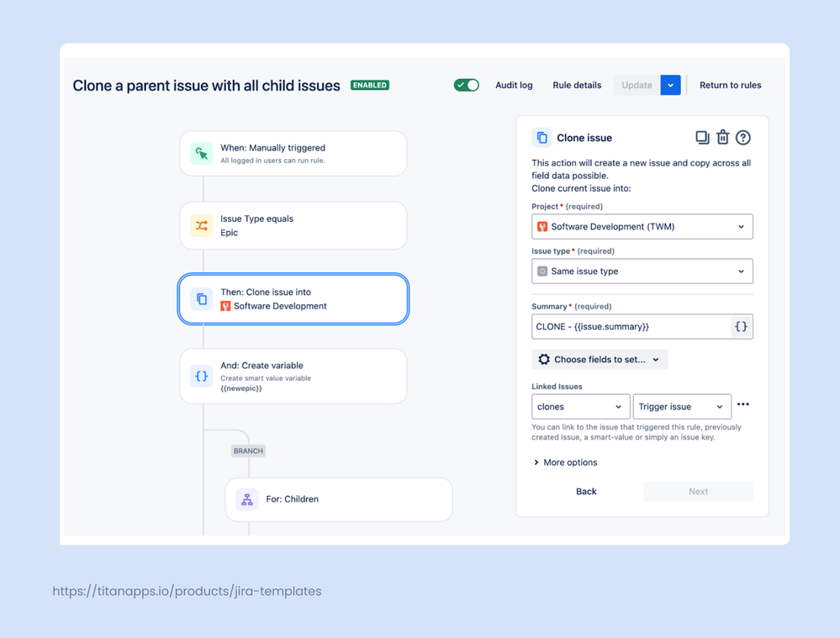Click the Clone issue copy icon in flow
The width and height of the screenshot is (840, 638).
pyautogui.click(x=202, y=299)
